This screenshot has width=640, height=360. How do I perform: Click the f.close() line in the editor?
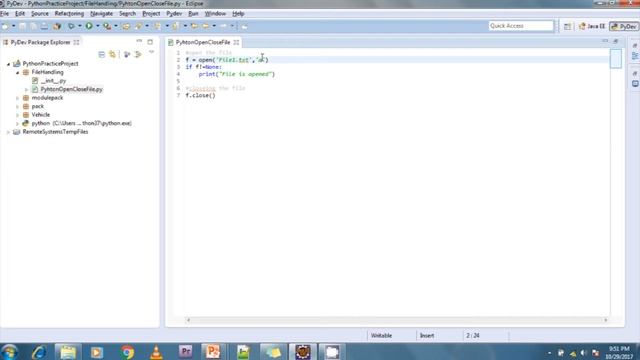(200, 96)
